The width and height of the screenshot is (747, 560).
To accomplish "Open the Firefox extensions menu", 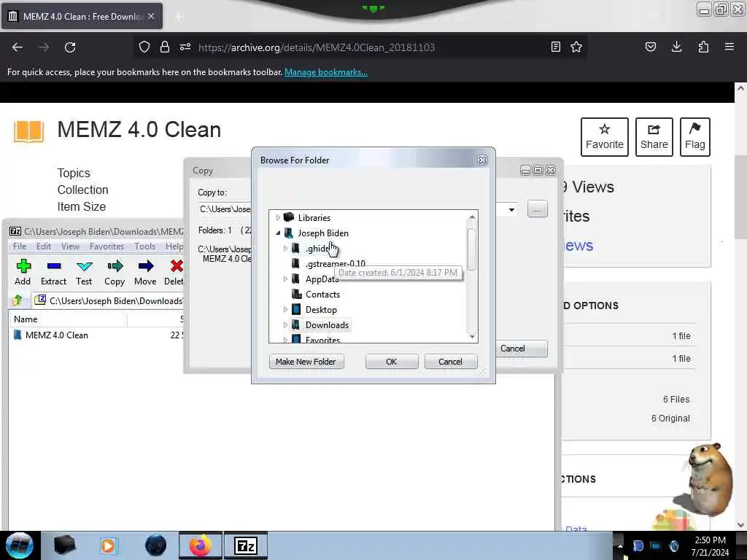I will (703, 47).
